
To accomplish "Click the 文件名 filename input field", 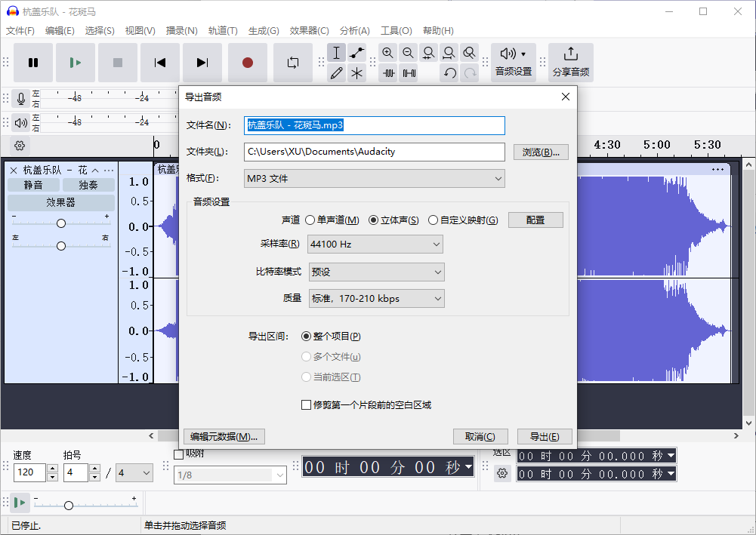I will coord(374,125).
